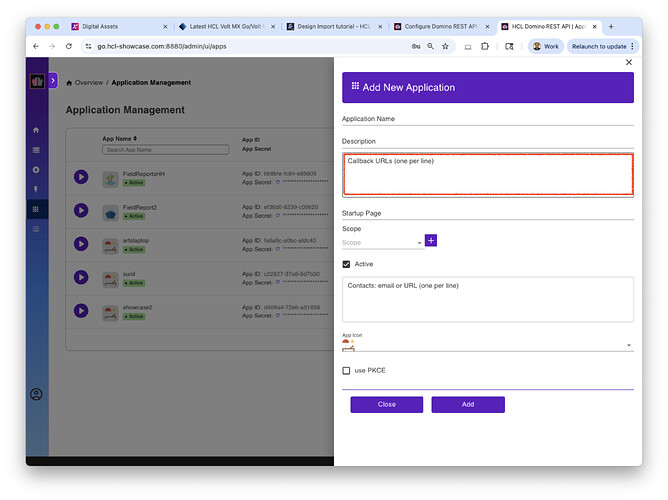
Task: Close the Digital Assets tab
Action: click(165, 26)
